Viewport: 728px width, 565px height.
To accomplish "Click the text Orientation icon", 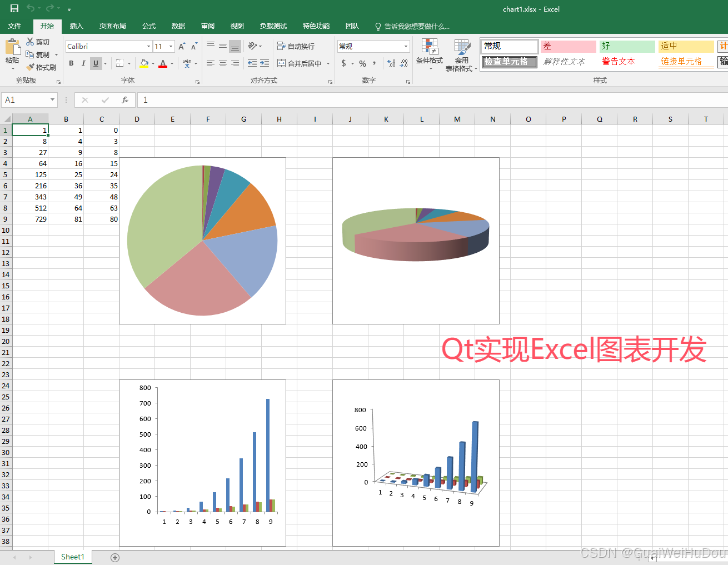I will 253,46.
